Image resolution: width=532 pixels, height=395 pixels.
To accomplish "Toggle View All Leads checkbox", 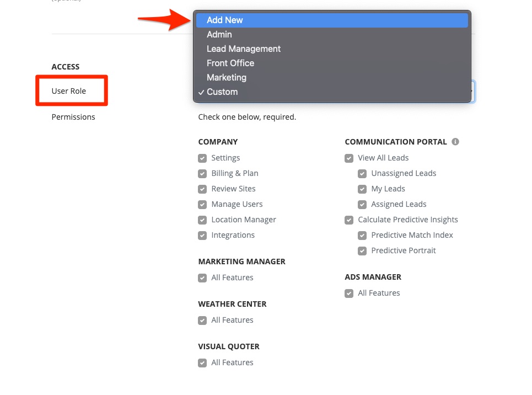I will click(x=349, y=158).
